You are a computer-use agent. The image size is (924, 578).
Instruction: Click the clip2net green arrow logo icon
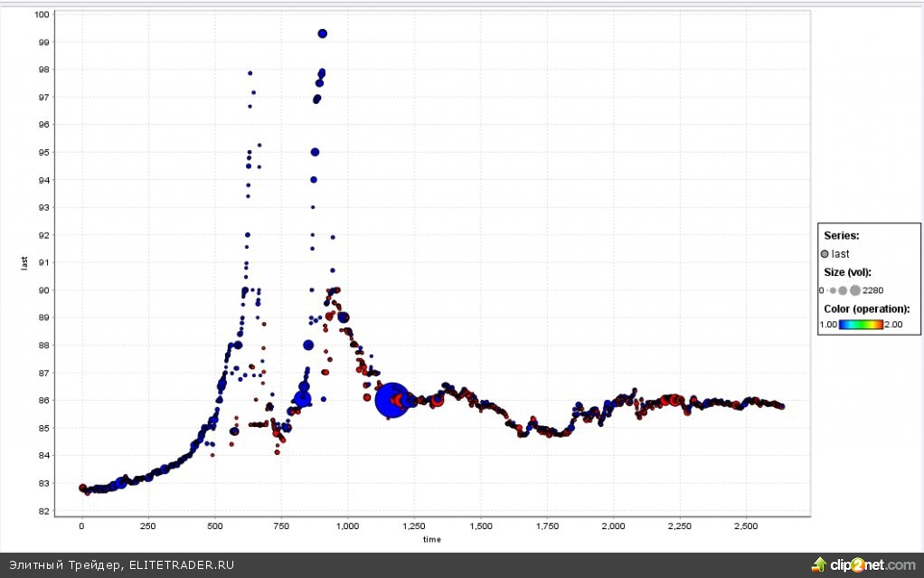(819, 564)
